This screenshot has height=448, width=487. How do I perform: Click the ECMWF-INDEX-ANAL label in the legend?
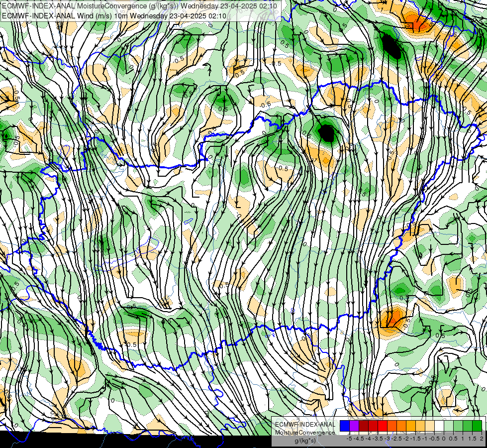pos(305,425)
